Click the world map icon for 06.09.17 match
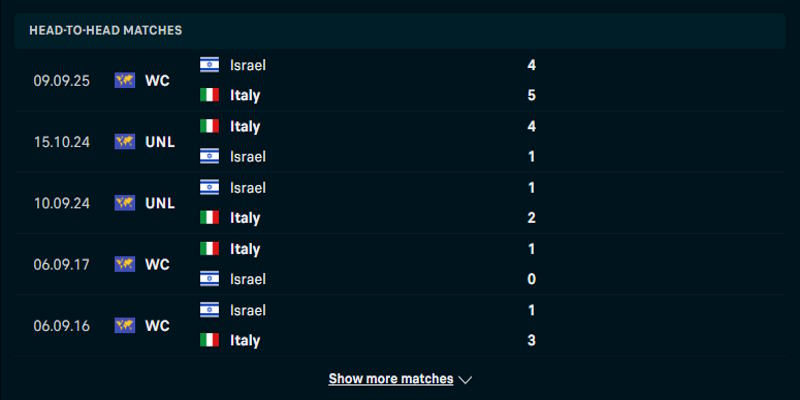 tap(125, 264)
